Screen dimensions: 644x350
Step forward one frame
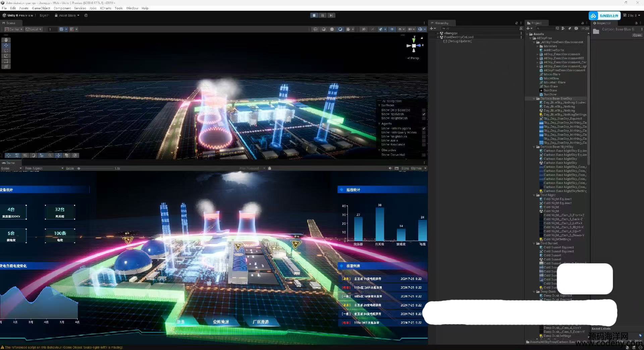point(331,15)
